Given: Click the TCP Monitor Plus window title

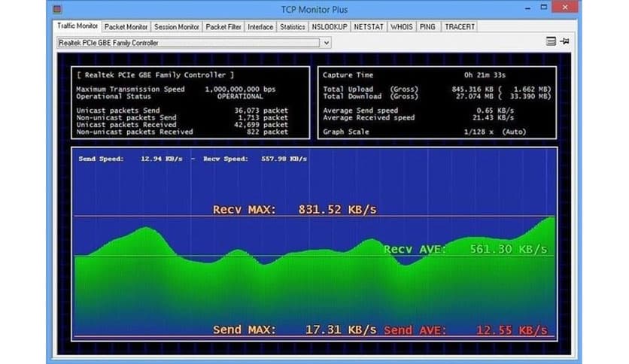Looking at the screenshot, I should click(314, 9).
